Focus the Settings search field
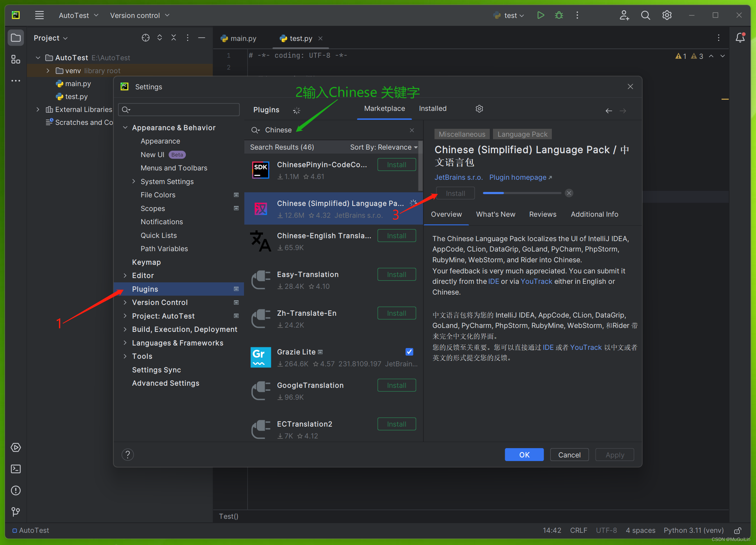 pyautogui.click(x=179, y=109)
